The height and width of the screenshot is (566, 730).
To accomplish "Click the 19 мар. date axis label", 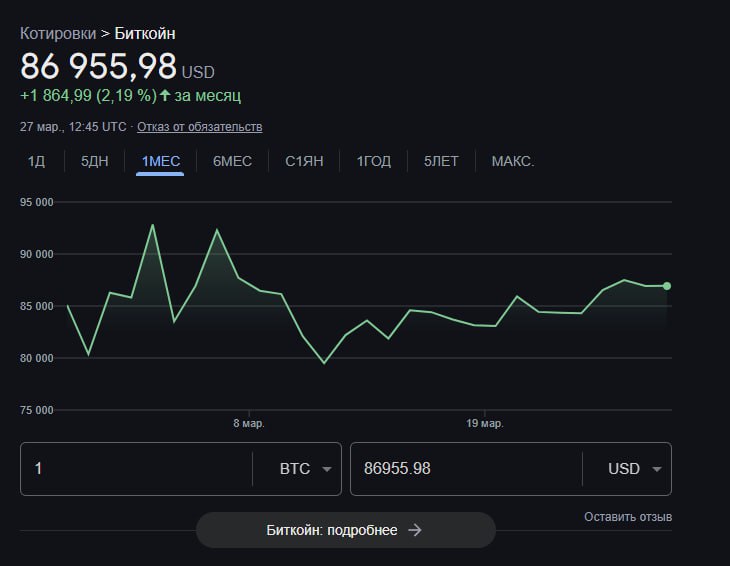I will tap(485, 424).
